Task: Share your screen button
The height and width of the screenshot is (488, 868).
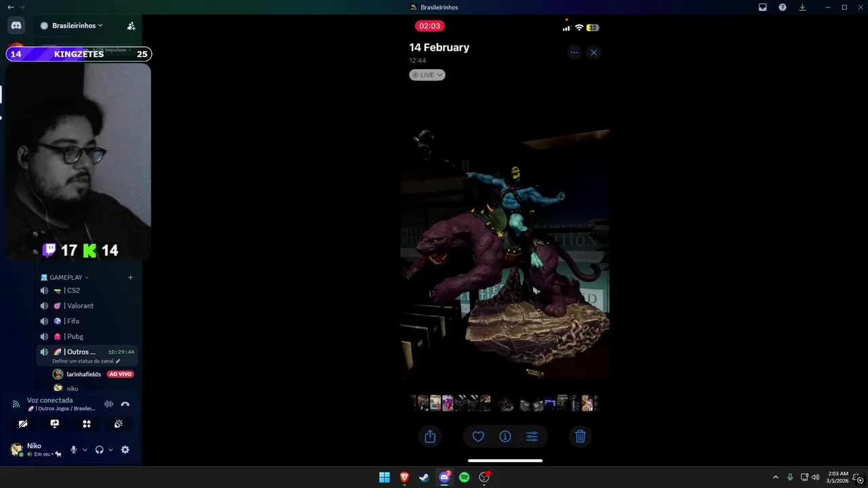Action: pyautogui.click(x=55, y=424)
